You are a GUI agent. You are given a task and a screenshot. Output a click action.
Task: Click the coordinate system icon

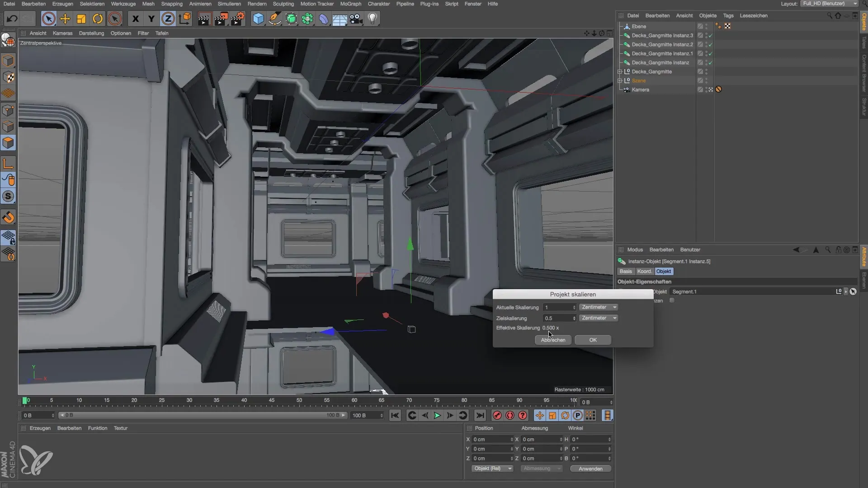click(184, 19)
